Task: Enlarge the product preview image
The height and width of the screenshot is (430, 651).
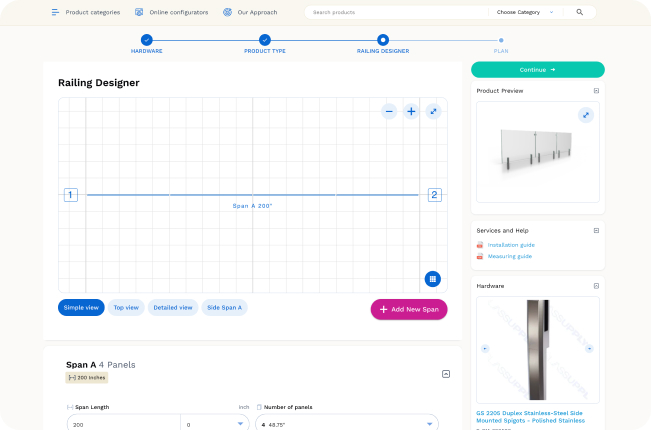Action: click(x=586, y=115)
